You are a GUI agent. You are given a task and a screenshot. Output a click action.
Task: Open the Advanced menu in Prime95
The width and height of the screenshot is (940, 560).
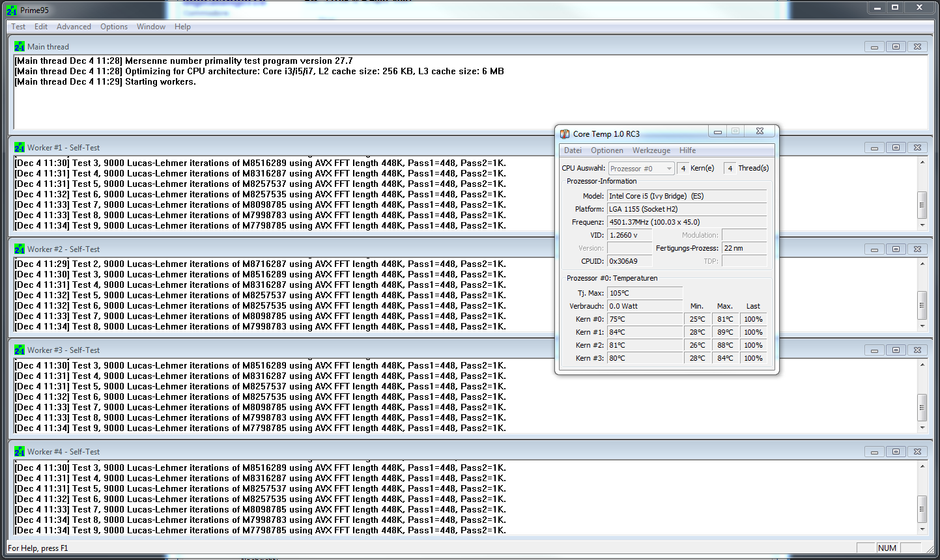(x=74, y=27)
